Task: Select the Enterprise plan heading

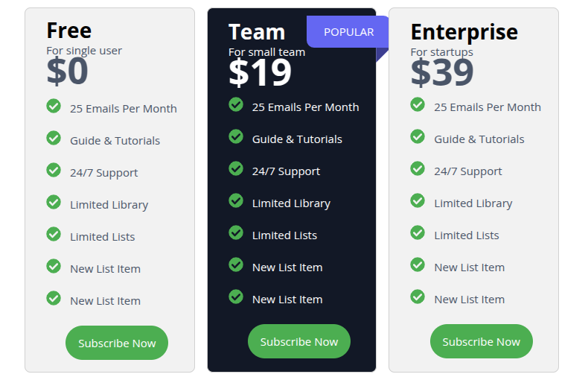Action: (464, 32)
